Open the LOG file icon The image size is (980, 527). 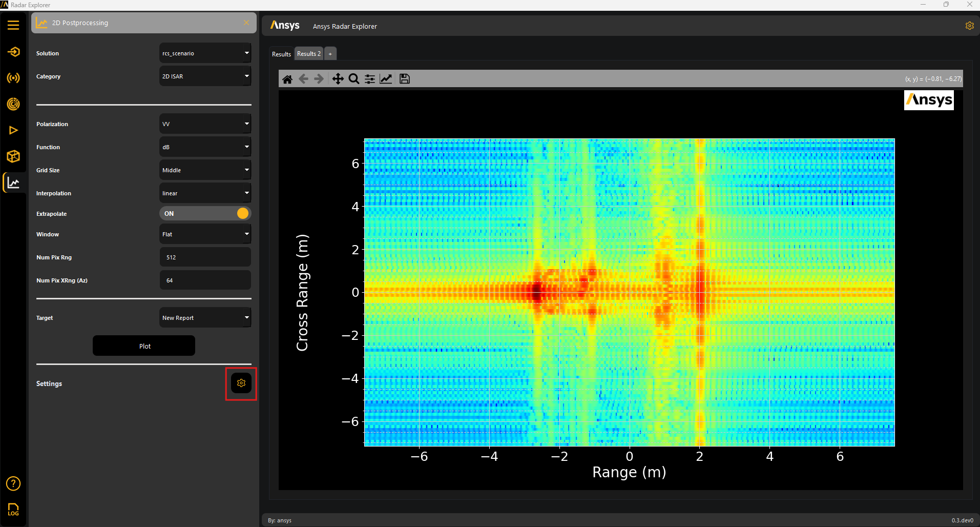point(13,509)
